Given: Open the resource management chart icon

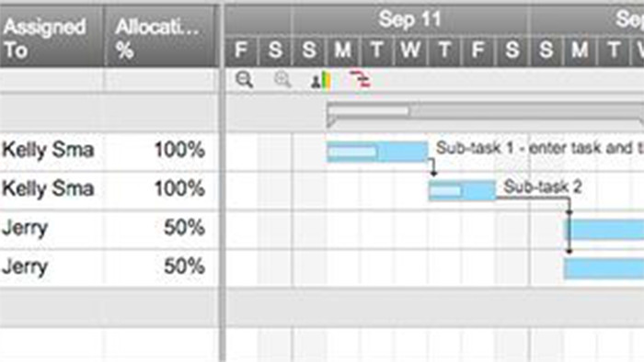Looking at the screenshot, I should tap(321, 80).
